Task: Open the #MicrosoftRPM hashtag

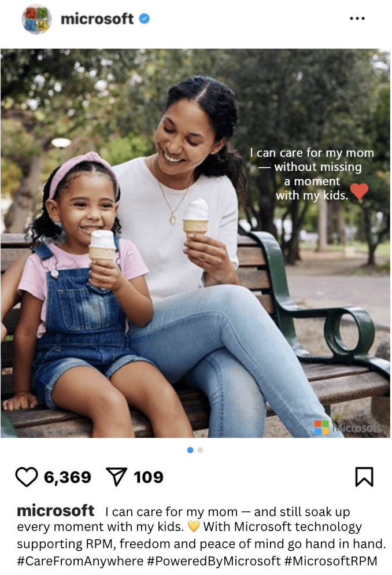Action: point(331,561)
